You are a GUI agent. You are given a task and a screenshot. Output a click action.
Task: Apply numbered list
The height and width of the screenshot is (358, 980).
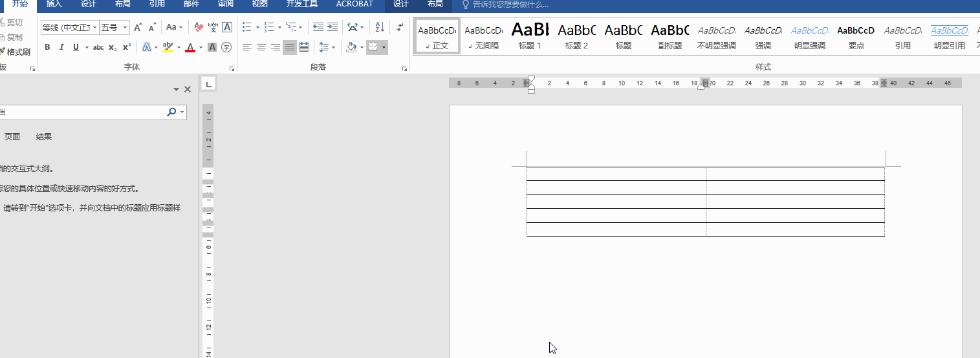269,27
